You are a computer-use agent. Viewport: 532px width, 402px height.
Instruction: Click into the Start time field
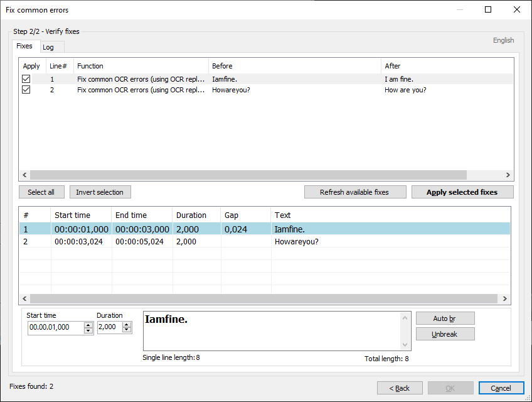pos(56,327)
